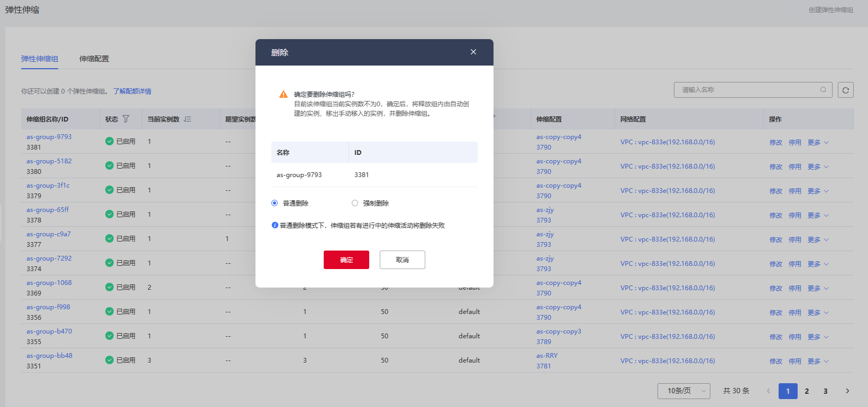Open the 了解配额详情 link
This screenshot has width=868, height=407.
click(x=132, y=91)
